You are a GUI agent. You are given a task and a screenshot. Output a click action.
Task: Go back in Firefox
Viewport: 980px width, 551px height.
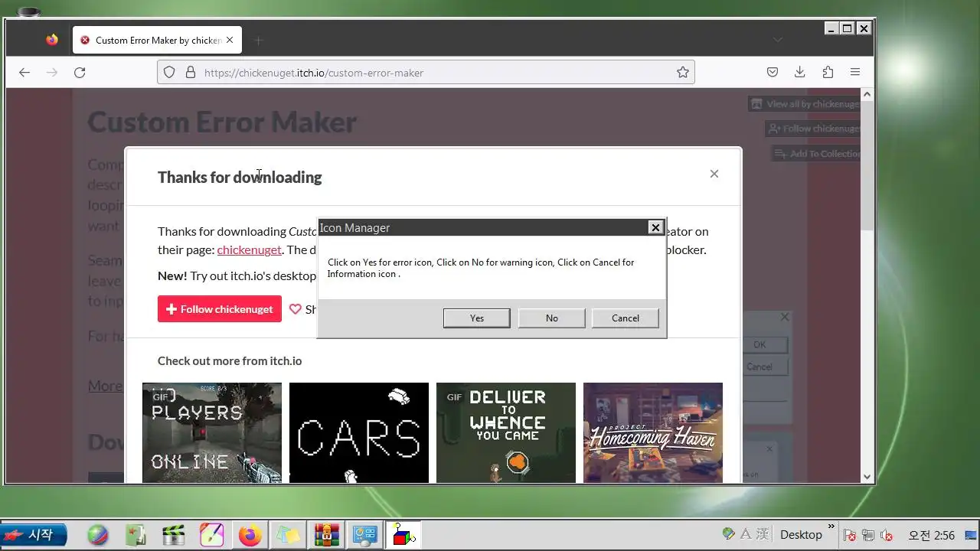click(24, 73)
